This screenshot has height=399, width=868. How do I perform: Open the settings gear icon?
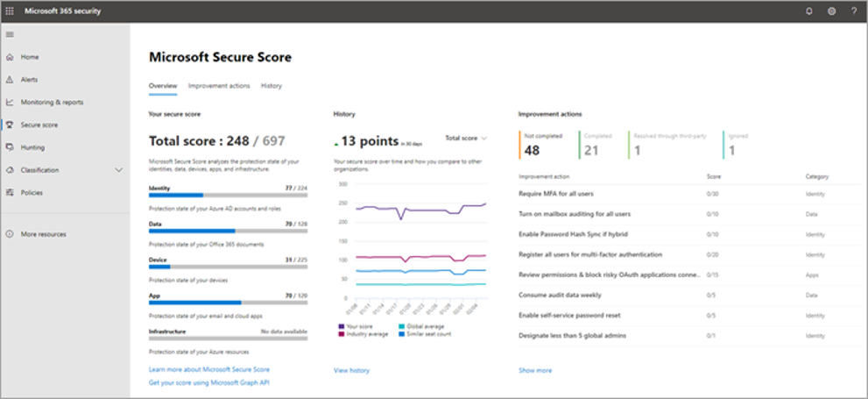tap(831, 11)
